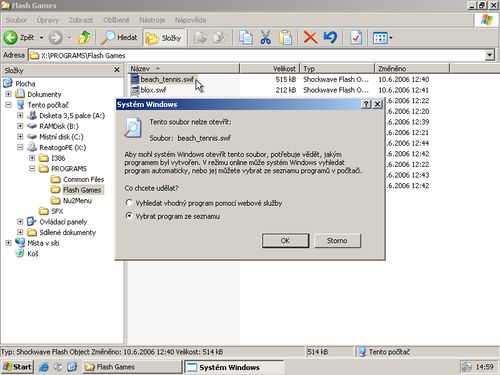The image size is (500, 375).
Task: Click the Move To folder toolbar icon
Action: point(200,38)
